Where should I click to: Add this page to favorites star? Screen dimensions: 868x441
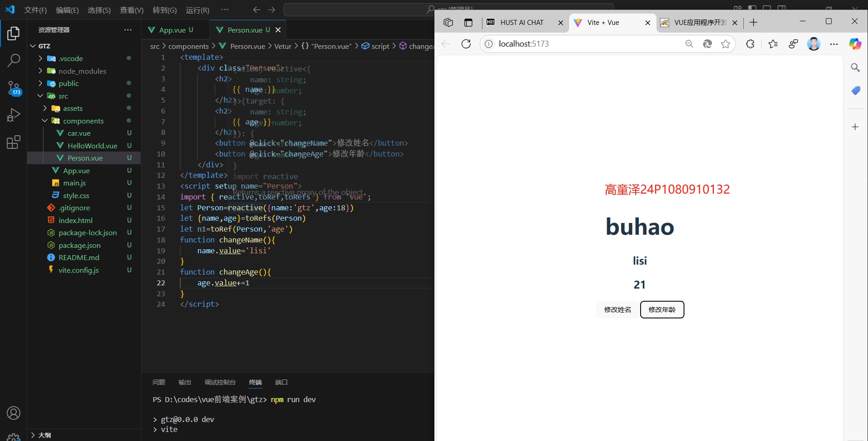click(x=726, y=44)
